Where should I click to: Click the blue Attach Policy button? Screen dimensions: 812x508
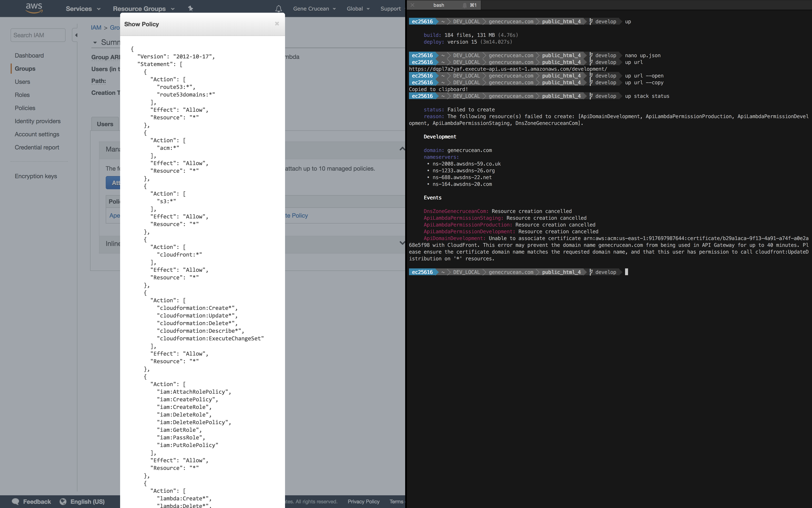click(x=113, y=183)
